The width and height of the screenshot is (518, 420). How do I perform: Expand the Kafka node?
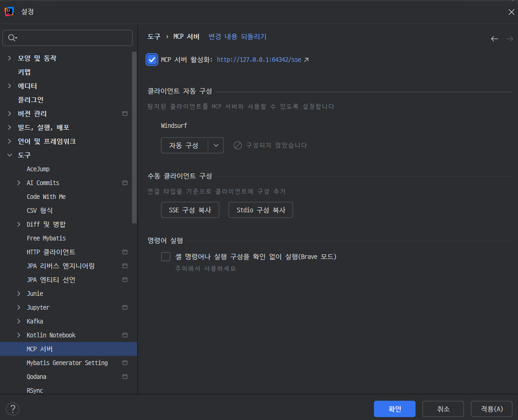(19, 321)
